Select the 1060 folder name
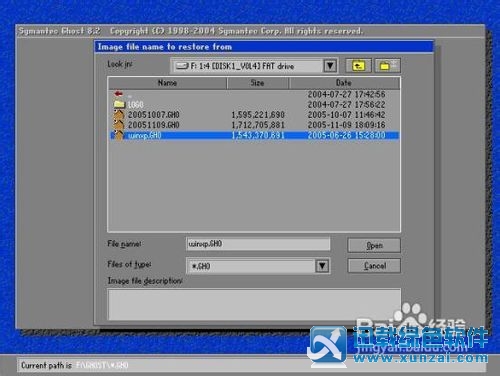The image size is (500, 376). click(x=135, y=105)
